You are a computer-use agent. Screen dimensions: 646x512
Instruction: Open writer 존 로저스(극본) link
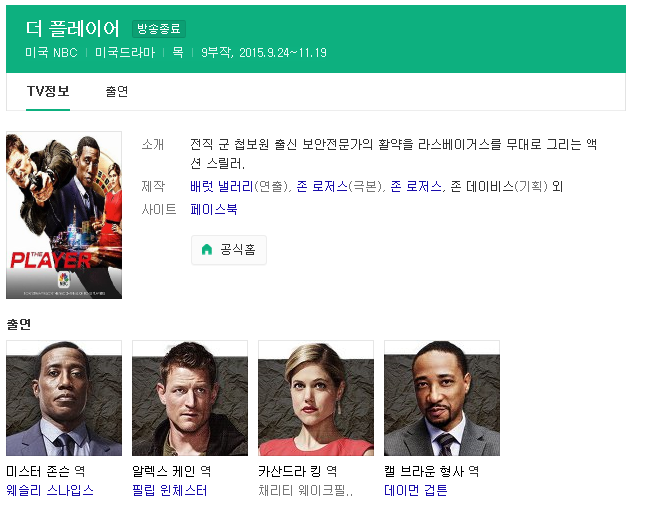(x=322, y=187)
